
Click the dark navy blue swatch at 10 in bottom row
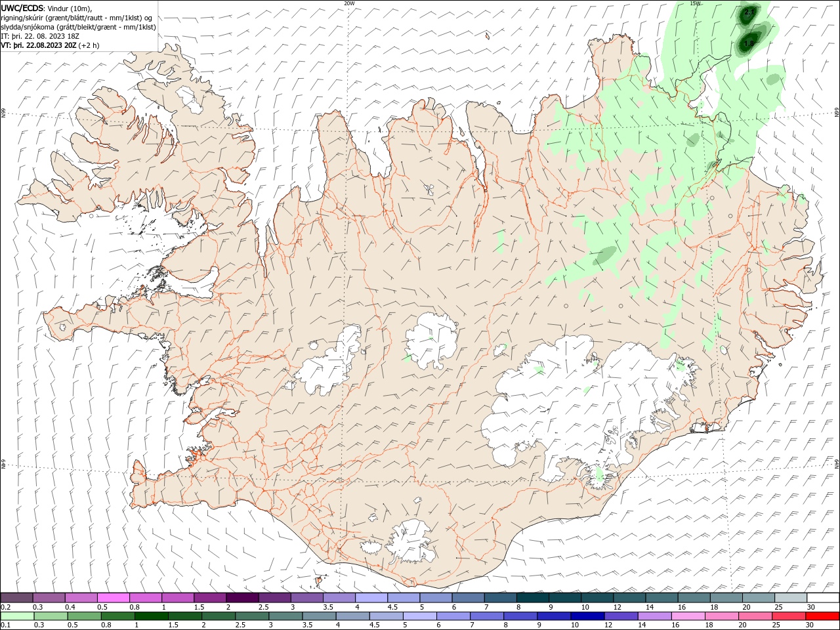point(586,616)
